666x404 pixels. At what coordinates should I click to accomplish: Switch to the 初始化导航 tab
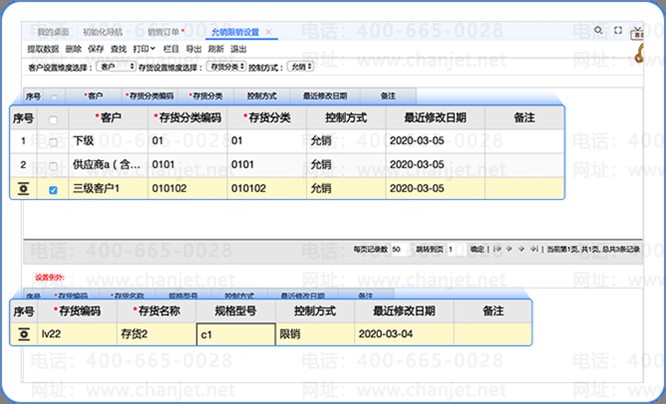pos(103,32)
